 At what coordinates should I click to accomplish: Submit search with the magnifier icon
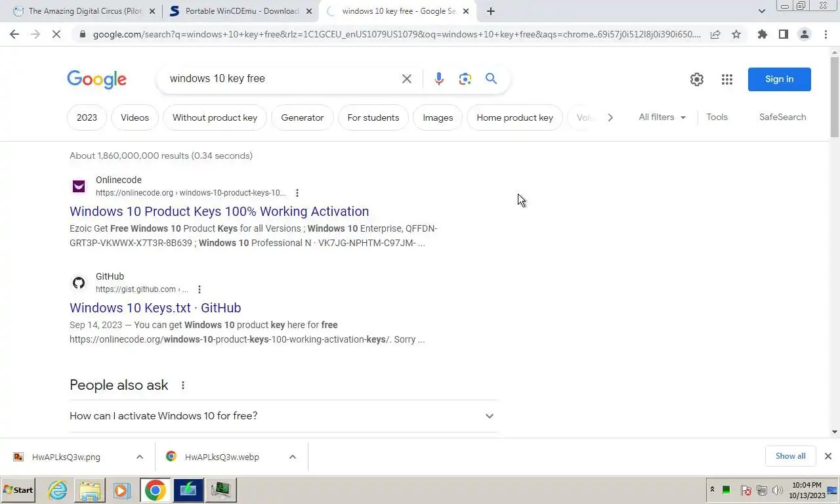click(x=491, y=79)
